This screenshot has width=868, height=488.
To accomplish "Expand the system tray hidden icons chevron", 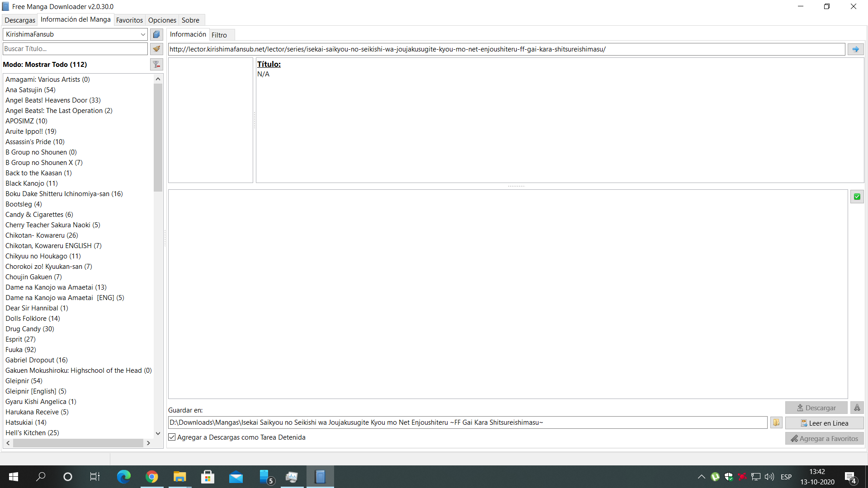I will pos(702,477).
